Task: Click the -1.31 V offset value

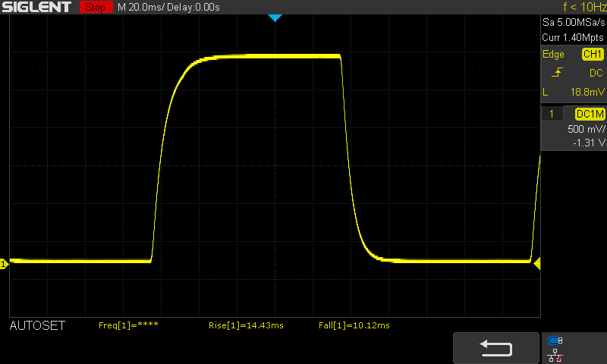Action: [x=589, y=143]
